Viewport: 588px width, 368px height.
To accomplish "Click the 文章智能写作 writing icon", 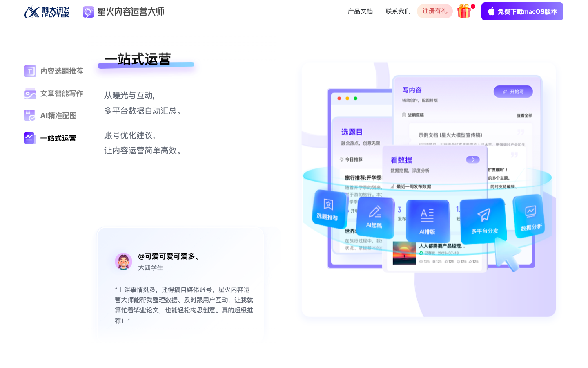I will (30, 94).
